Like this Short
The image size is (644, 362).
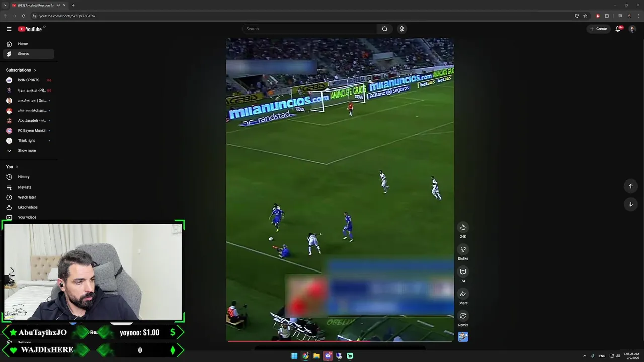[463, 227]
